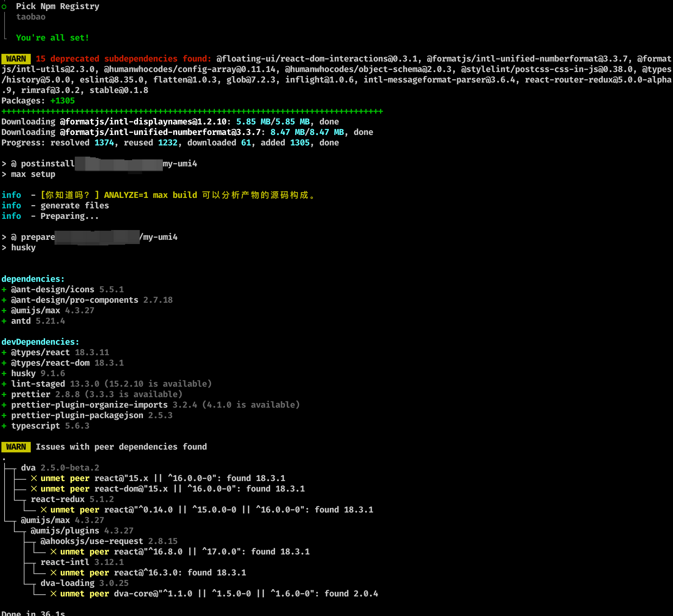The width and height of the screenshot is (673, 616).
Task: Click the 'dva 2.5.0-beta.2' tree node
Action: 60,468
